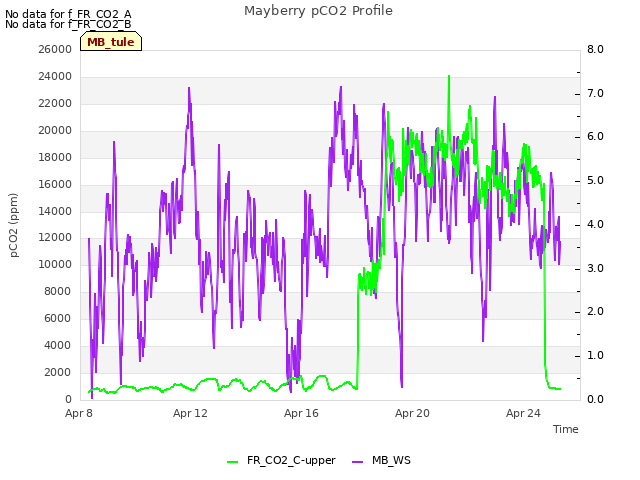Click the Apr 8 date tick
Screen dimensions: 640x480
[79, 413]
